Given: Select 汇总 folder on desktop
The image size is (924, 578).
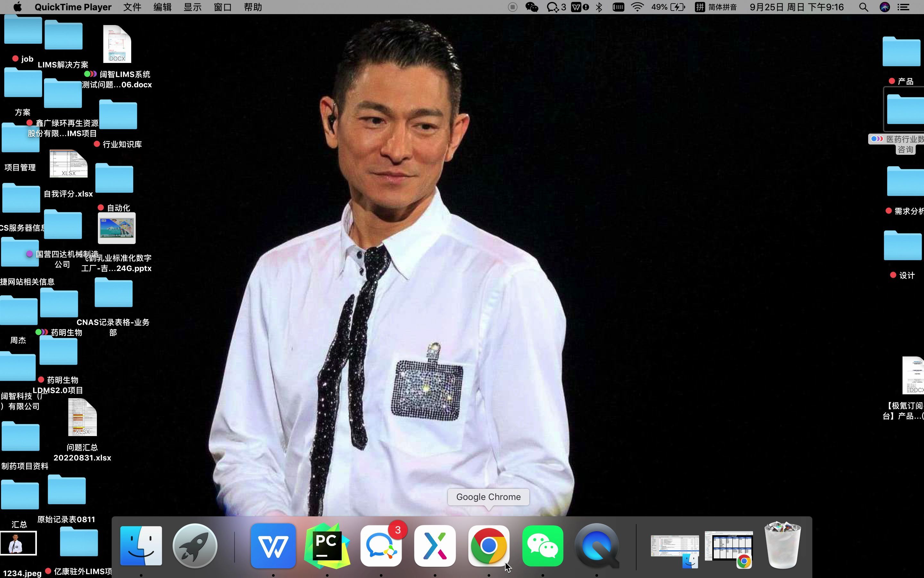Looking at the screenshot, I should (20, 495).
